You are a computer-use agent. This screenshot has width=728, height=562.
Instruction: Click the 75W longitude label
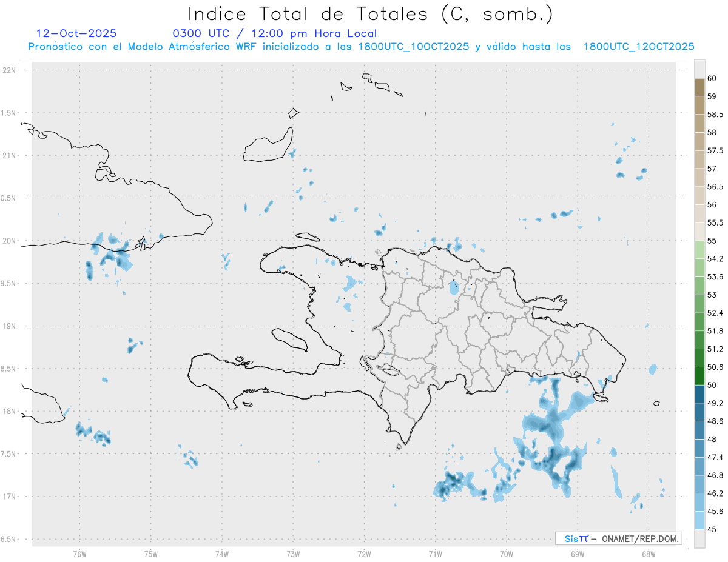pyautogui.click(x=150, y=554)
